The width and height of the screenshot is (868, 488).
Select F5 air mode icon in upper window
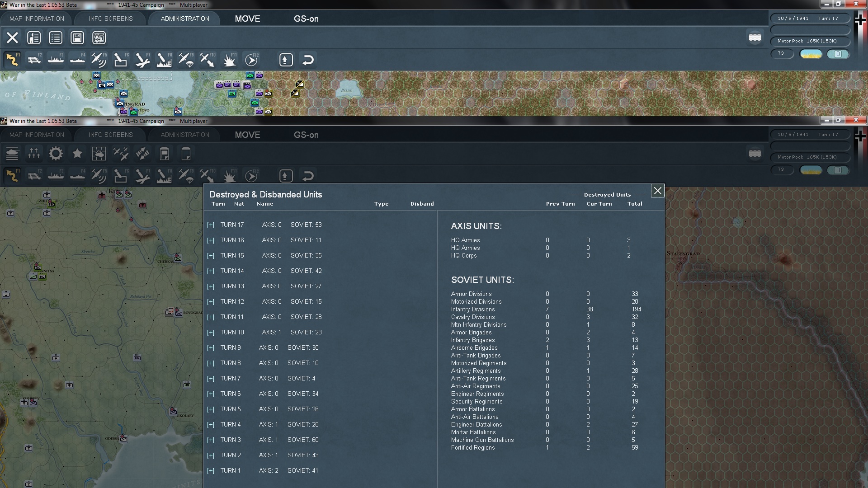point(99,60)
